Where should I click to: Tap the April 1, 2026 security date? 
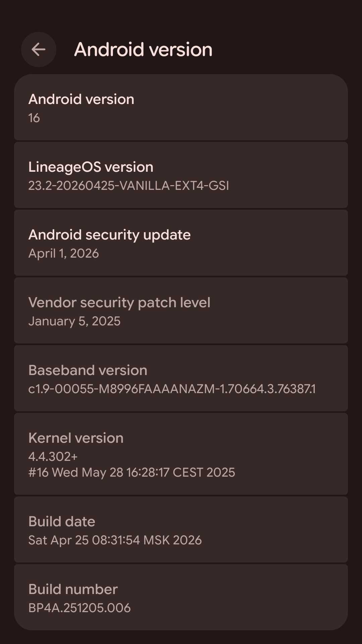pyautogui.click(x=64, y=254)
